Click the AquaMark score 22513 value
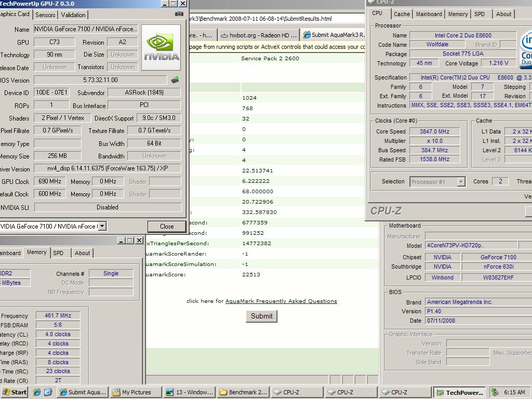The width and height of the screenshot is (532, 399). tap(251, 274)
